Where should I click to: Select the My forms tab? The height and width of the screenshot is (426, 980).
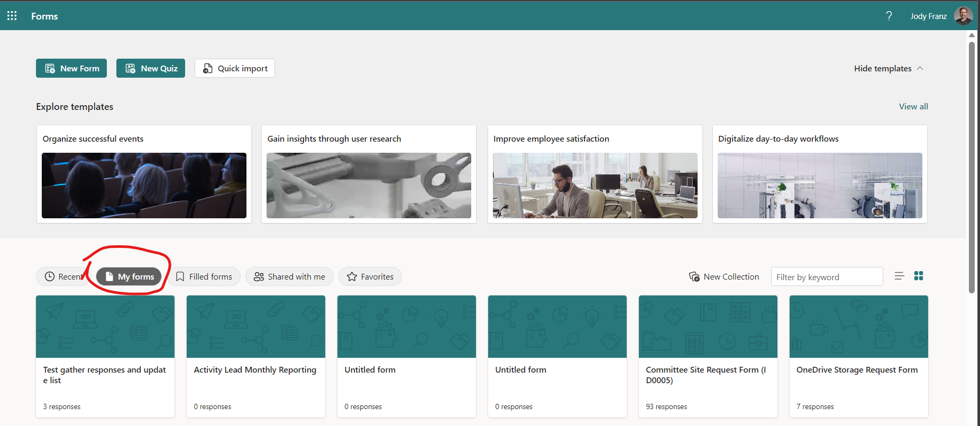click(x=129, y=276)
